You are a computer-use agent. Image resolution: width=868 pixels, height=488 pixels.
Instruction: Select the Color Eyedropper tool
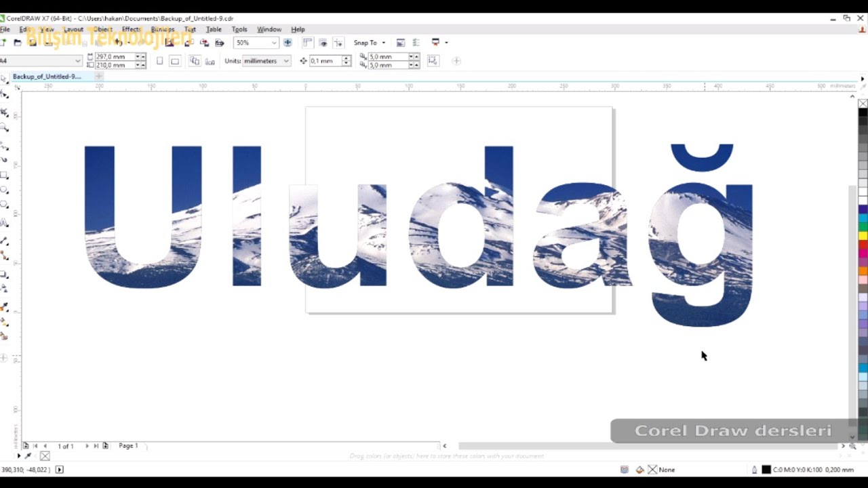5,306
